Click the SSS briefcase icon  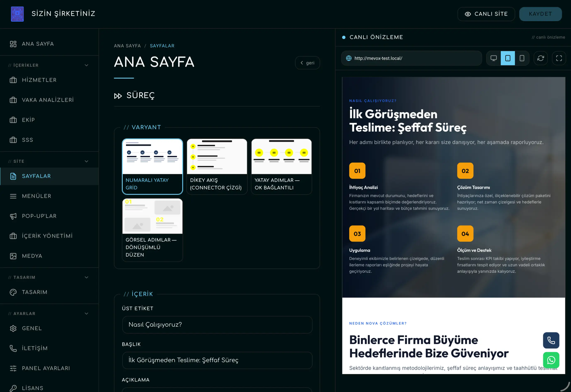[13, 140]
